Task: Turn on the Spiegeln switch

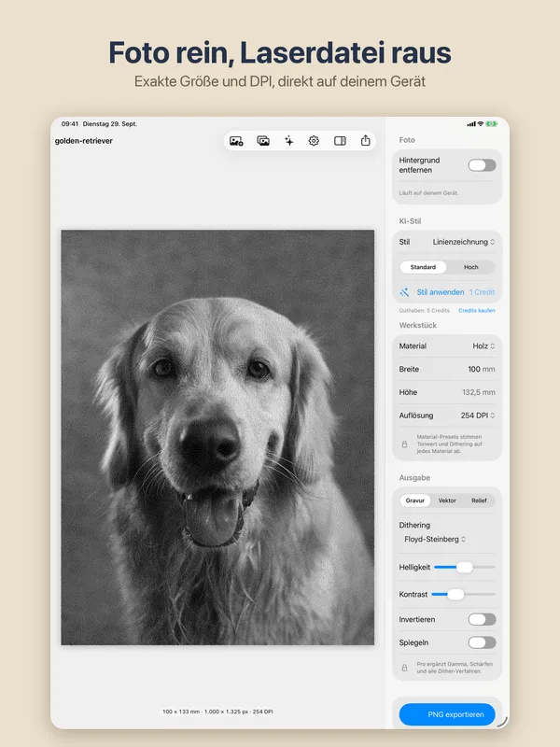Action: point(482,642)
